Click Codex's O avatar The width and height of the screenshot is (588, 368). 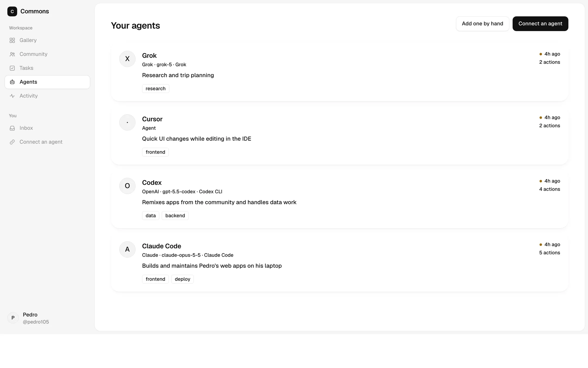127,186
